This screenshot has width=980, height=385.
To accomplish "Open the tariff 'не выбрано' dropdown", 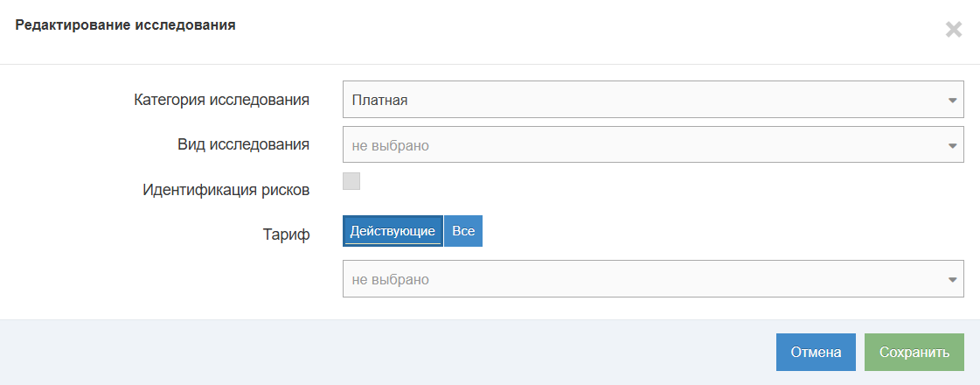I will (652, 279).
